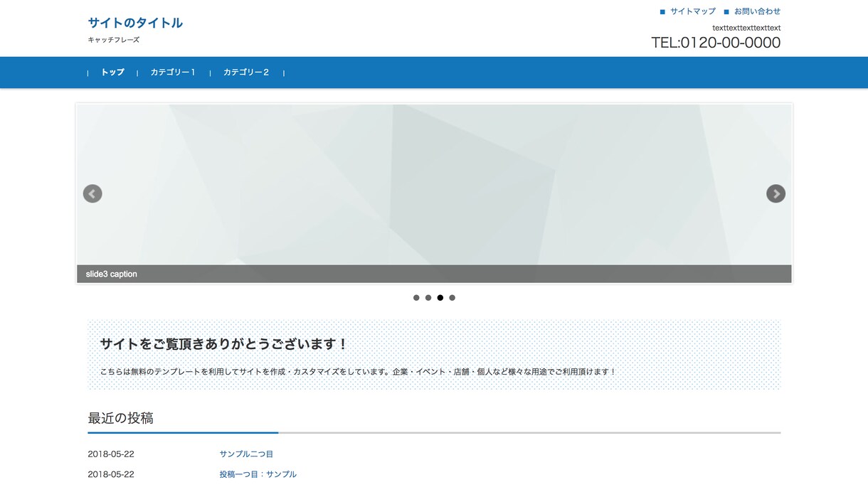Select the active third slider pagination dot
The width and height of the screenshot is (868, 497).
[440, 298]
